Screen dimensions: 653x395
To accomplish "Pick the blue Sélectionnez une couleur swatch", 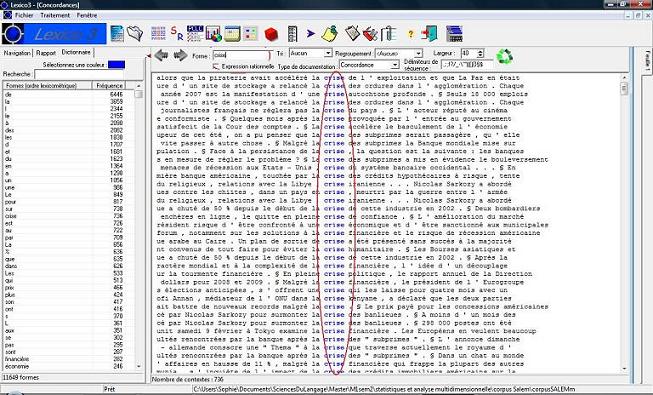I will click(116, 65).
